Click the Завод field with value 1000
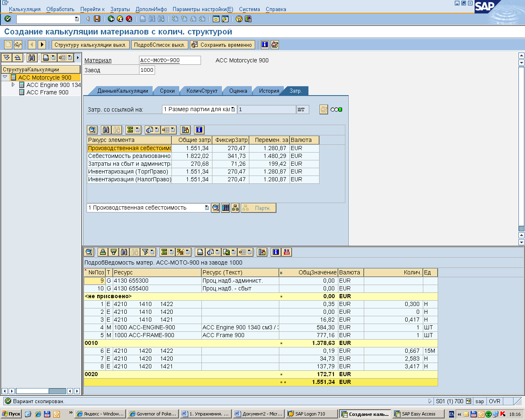Image resolution: width=525 pixels, height=420 pixels. point(147,70)
